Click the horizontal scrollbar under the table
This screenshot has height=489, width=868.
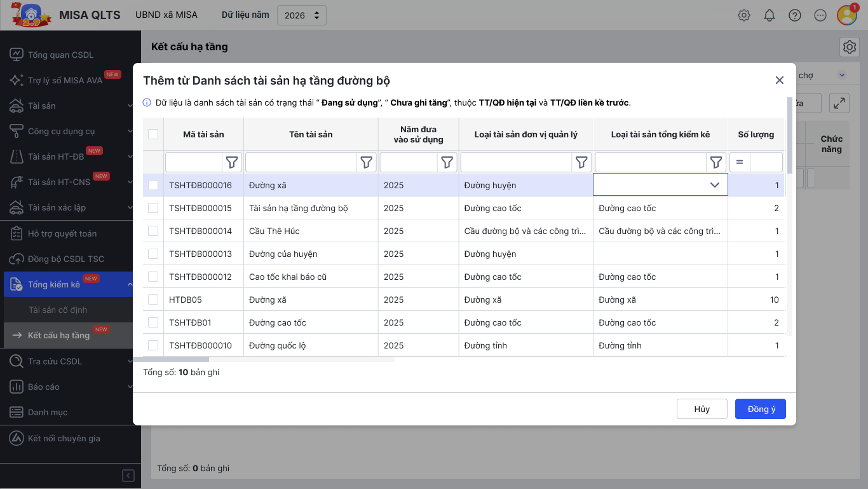pos(176,359)
